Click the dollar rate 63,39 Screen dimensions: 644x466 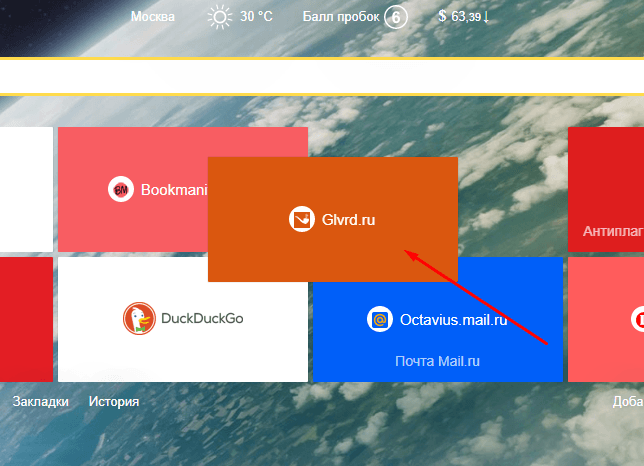463,16
